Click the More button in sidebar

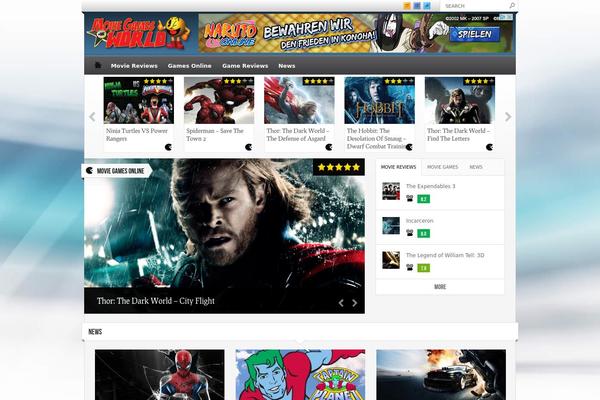[x=440, y=287]
